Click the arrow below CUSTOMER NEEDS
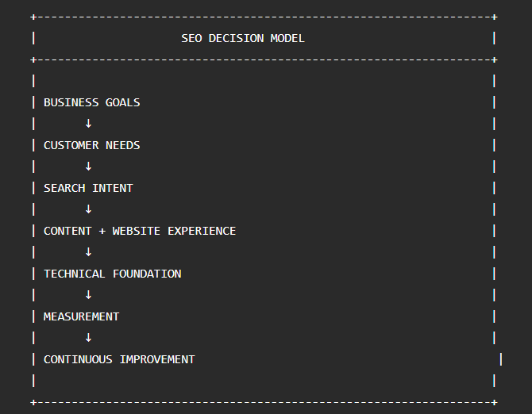 [x=88, y=167]
